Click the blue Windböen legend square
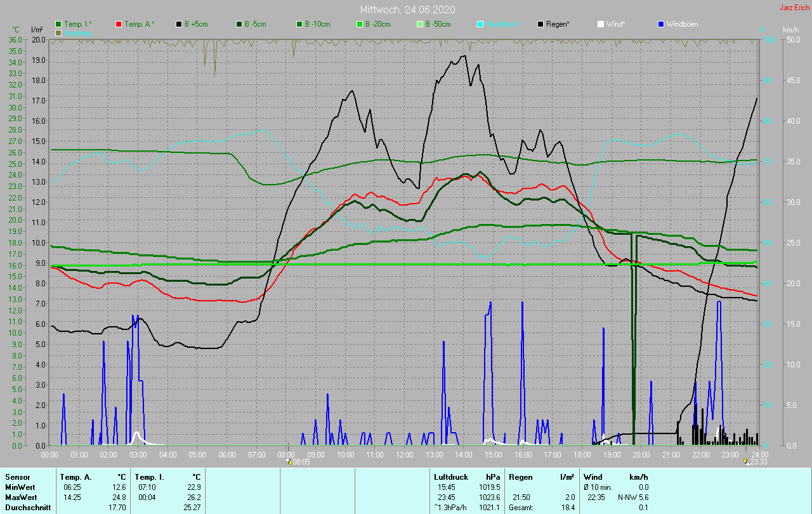The height and width of the screenshot is (514, 812). click(661, 24)
